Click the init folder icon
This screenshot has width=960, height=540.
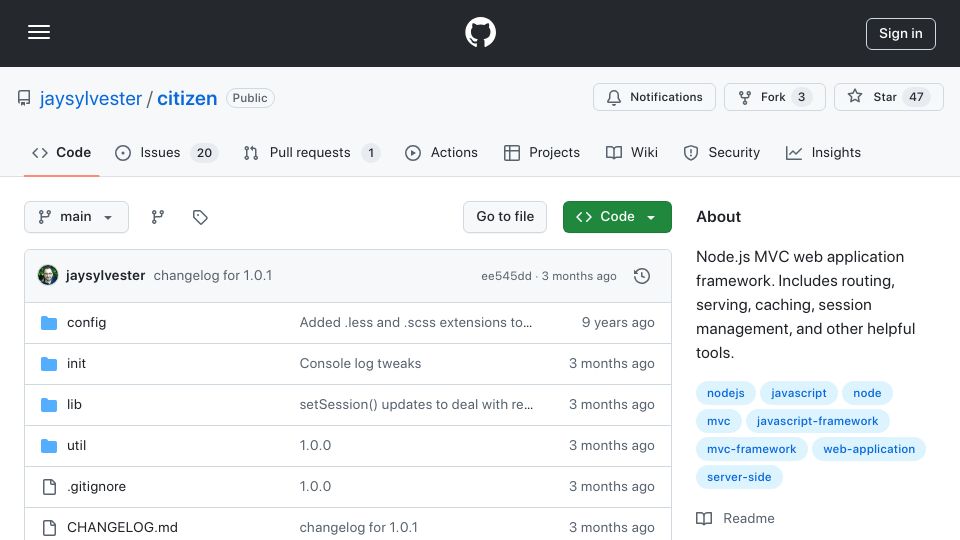pos(49,364)
